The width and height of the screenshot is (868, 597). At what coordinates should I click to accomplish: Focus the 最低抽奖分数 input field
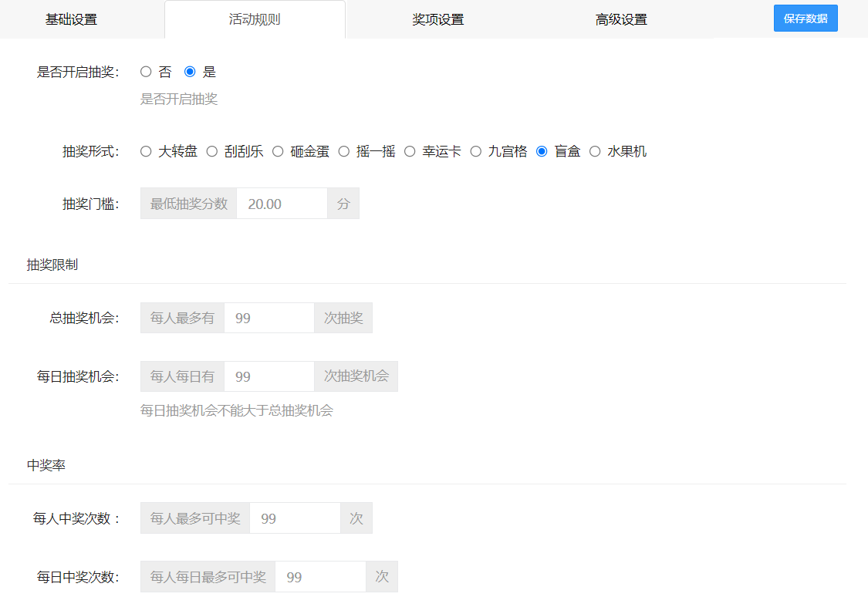click(282, 204)
